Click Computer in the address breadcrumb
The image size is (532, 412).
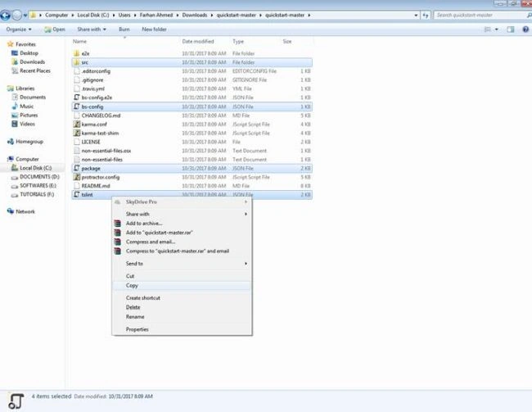click(56, 16)
